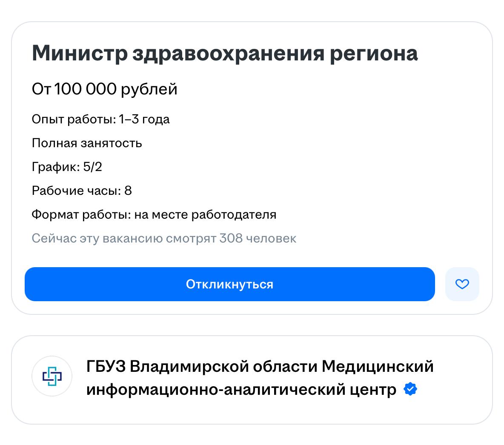Open the "ГБУЗ Владимирской области Медицинский" company link

pyautogui.click(x=260, y=366)
